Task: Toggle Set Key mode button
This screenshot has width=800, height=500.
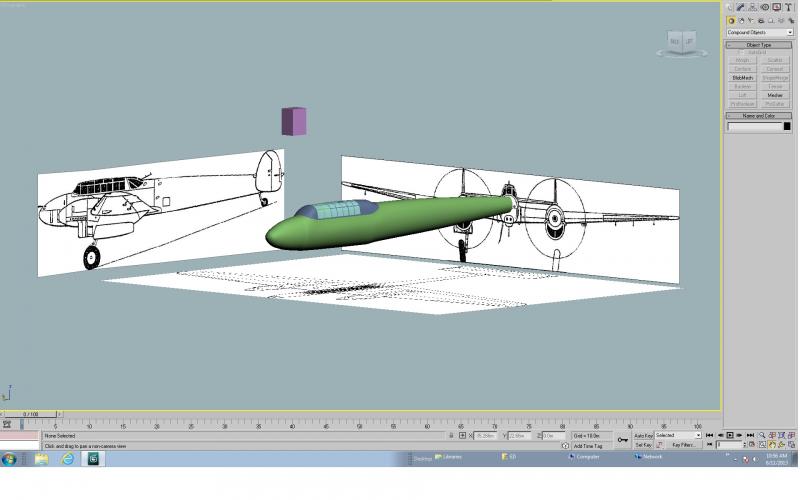Action: [x=643, y=445]
